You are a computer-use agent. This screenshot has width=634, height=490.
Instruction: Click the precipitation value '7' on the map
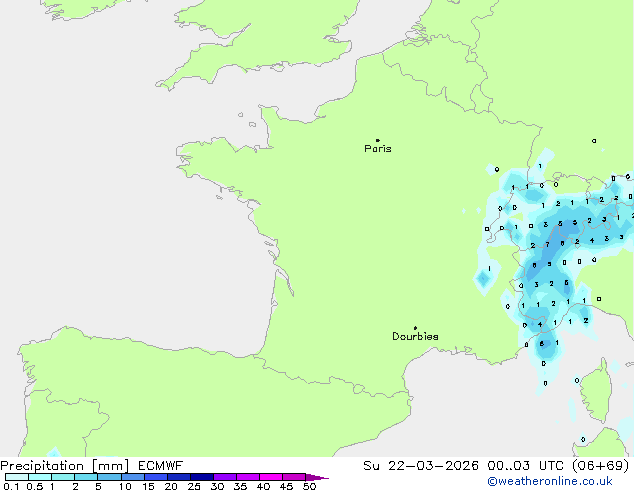tap(547, 245)
